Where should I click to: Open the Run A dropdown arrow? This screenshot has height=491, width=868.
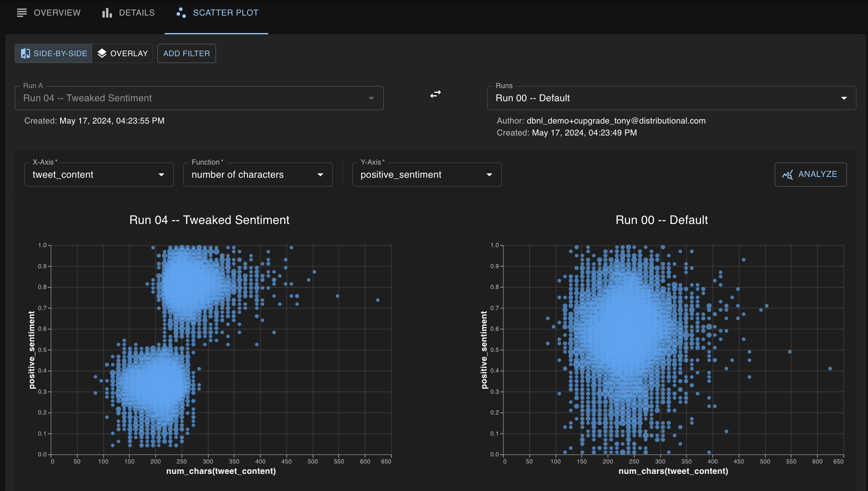click(x=371, y=98)
